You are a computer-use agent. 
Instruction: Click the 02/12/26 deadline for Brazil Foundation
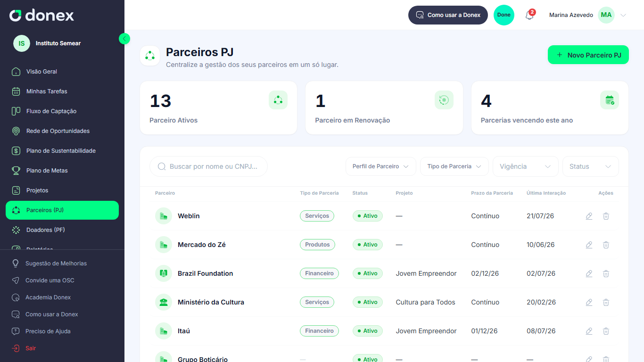pos(485,273)
